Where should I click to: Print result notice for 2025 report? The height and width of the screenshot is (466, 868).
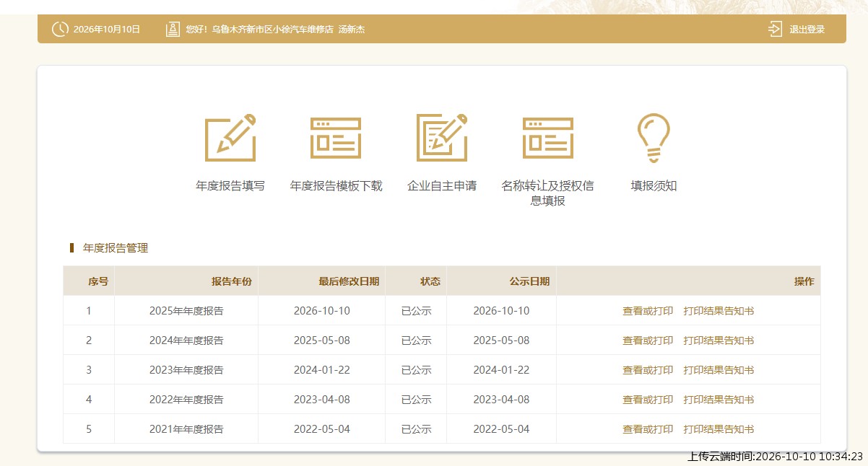click(x=719, y=311)
